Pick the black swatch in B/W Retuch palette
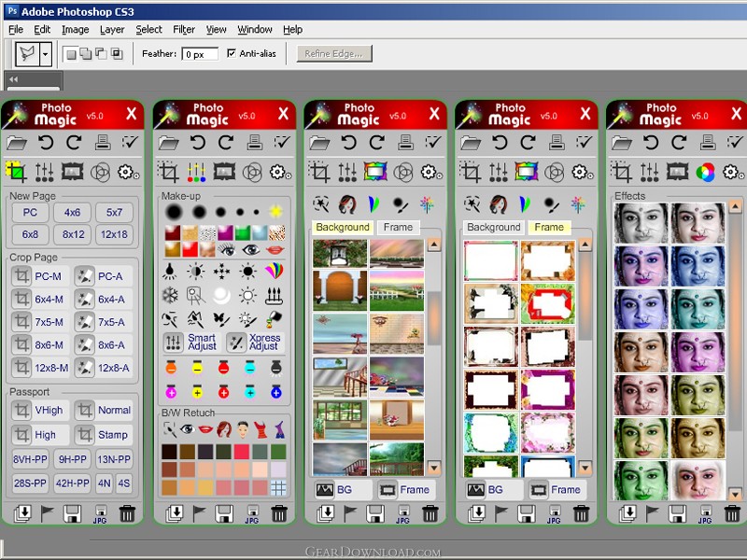This screenshot has height=560, width=747. coord(169,452)
